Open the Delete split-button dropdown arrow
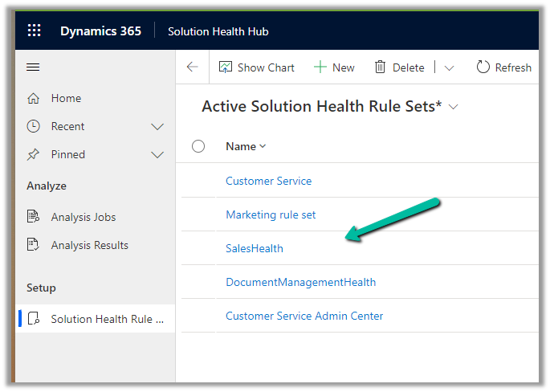The image size is (550, 392). [x=449, y=68]
